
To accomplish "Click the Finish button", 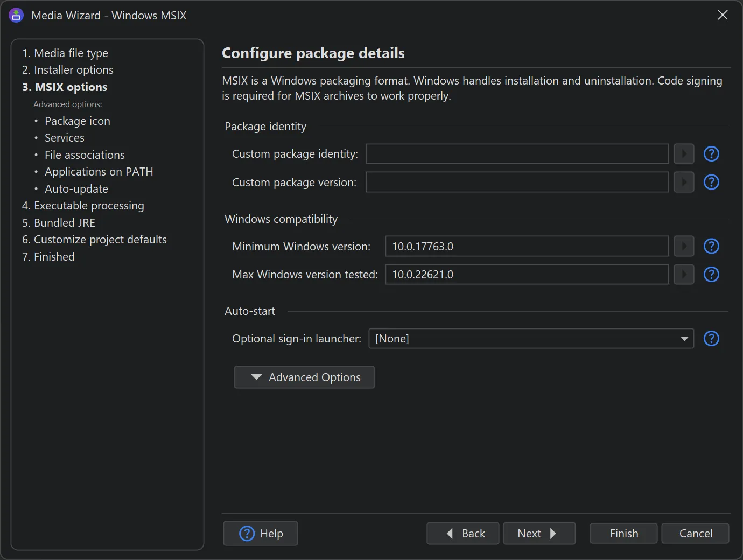I will pos(623,534).
